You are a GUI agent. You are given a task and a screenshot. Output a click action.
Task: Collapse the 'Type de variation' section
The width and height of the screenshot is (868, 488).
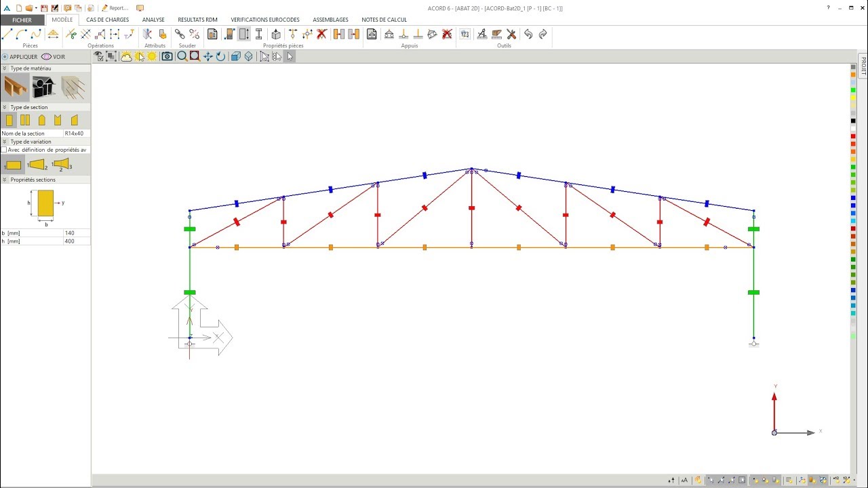5,142
